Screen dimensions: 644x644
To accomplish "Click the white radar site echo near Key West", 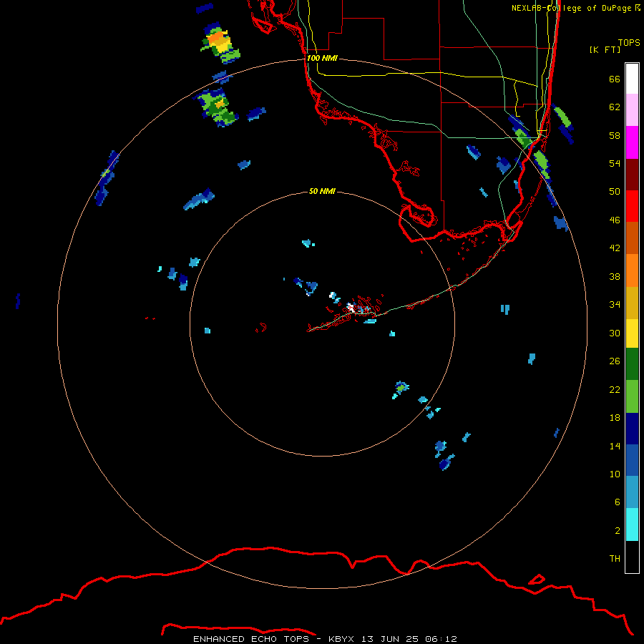I will 351,307.
